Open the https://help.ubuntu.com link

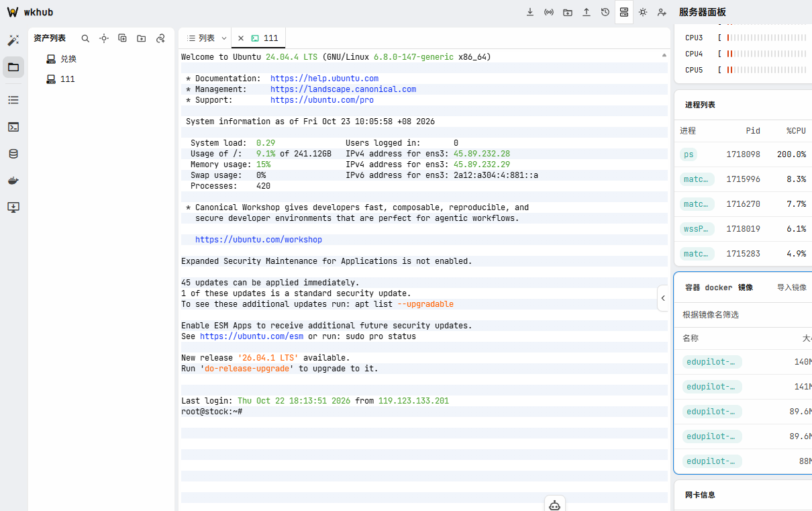(x=324, y=79)
